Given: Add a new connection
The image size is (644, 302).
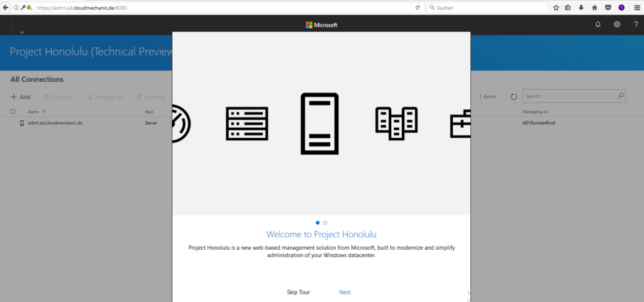Looking at the screenshot, I should pyautogui.click(x=21, y=97).
